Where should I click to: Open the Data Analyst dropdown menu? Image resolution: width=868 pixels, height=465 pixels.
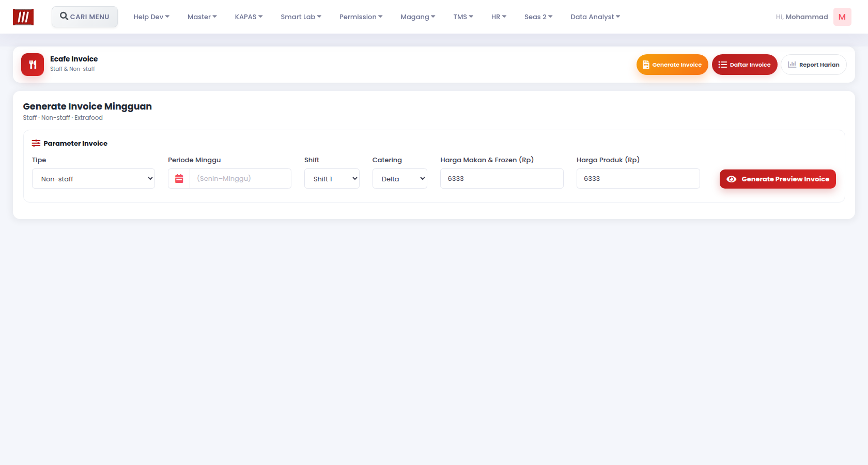tap(595, 17)
